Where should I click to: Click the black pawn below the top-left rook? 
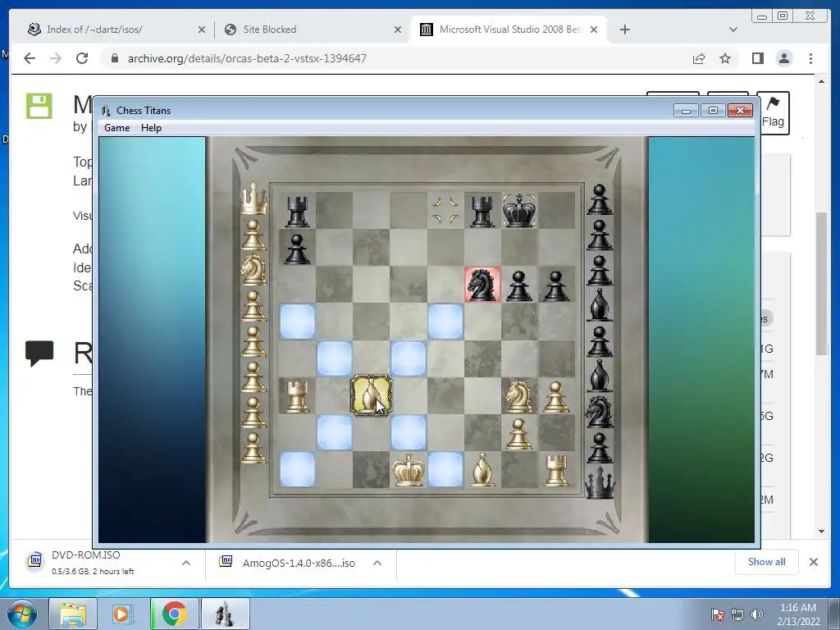pos(297,249)
